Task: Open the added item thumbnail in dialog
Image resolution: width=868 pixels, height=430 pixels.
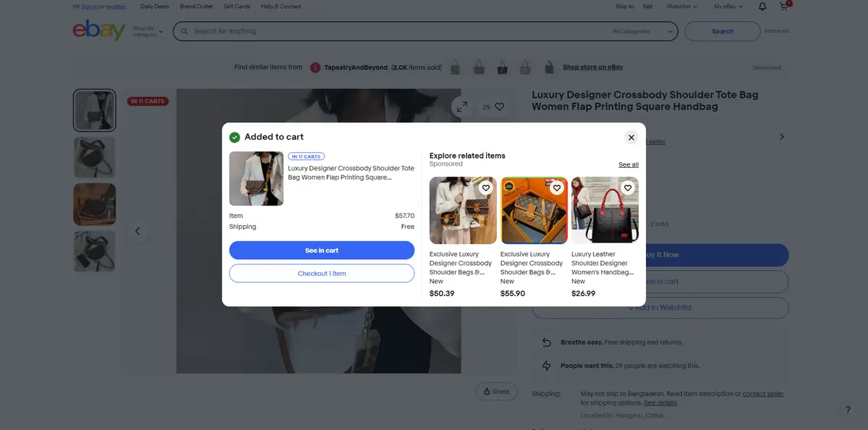Action: coord(256,179)
